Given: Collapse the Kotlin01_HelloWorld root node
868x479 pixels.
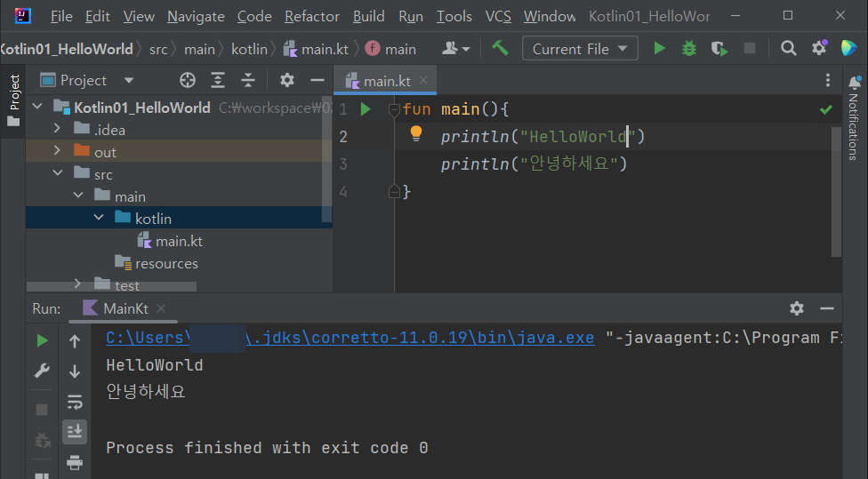Looking at the screenshot, I should pos(37,106).
